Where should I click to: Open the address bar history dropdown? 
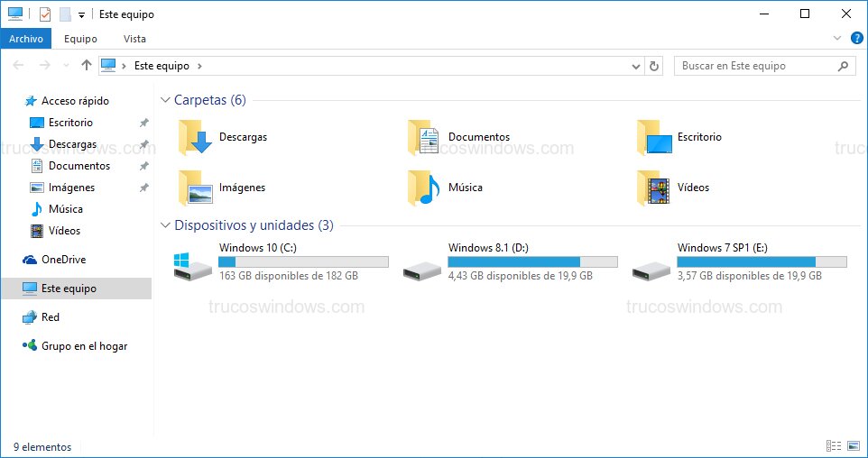tap(636, 67)
